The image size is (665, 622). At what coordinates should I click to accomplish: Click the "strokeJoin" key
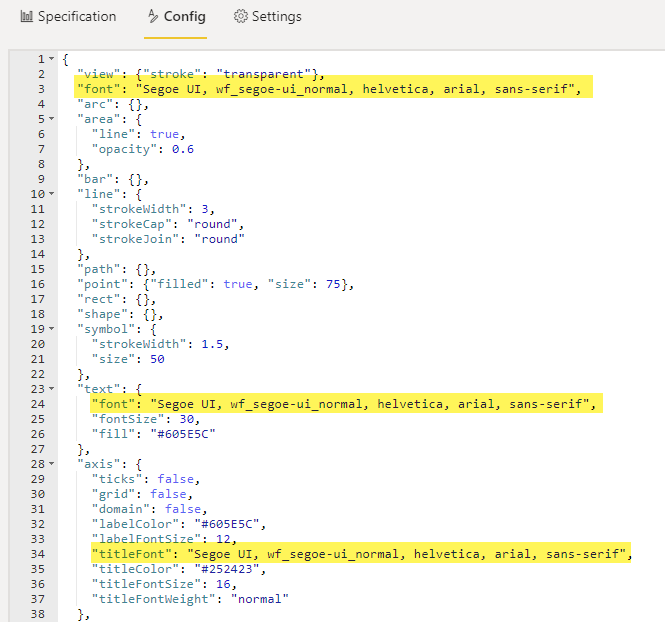pos(136,239)
